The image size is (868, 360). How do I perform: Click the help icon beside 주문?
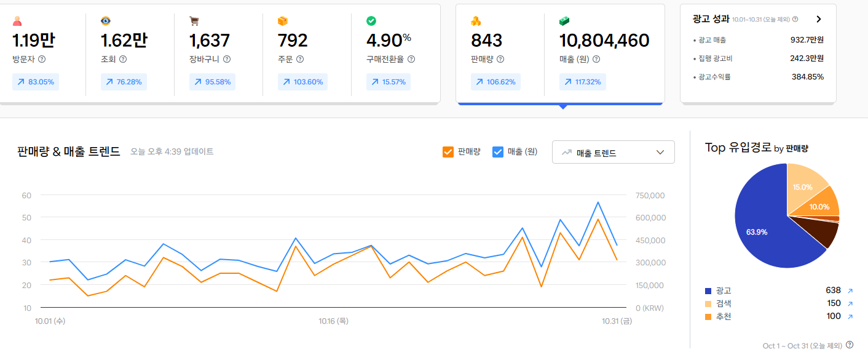point(300,60)
